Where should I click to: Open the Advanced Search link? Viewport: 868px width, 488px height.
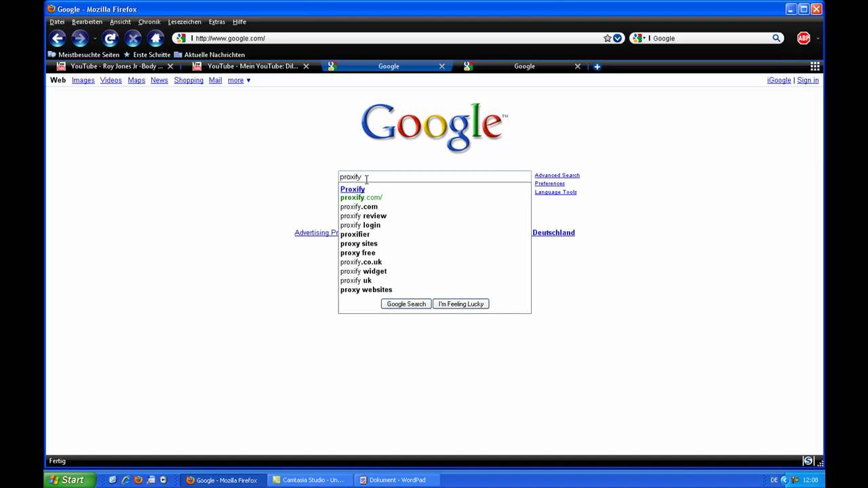click(557, 176)
